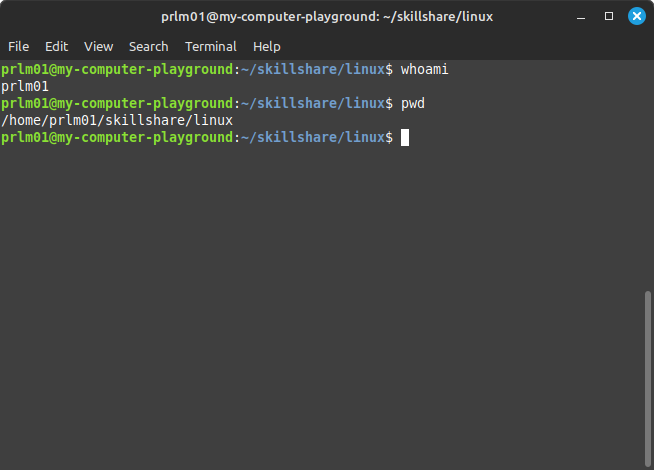
Task: Click the terminal cursor block at prompt
Action: tap(405, 138)
